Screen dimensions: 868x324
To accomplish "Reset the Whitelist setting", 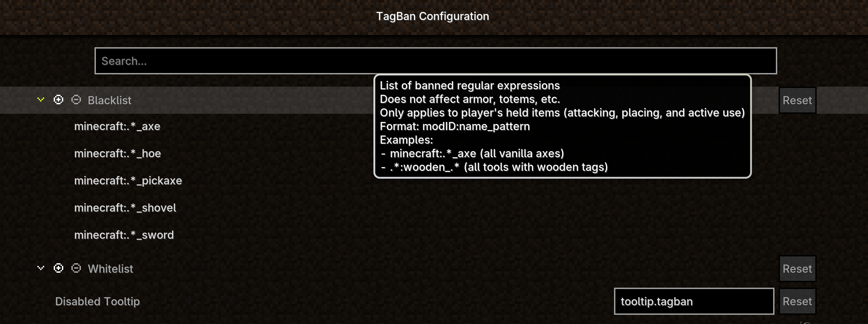I will click(x=797, y=269).
